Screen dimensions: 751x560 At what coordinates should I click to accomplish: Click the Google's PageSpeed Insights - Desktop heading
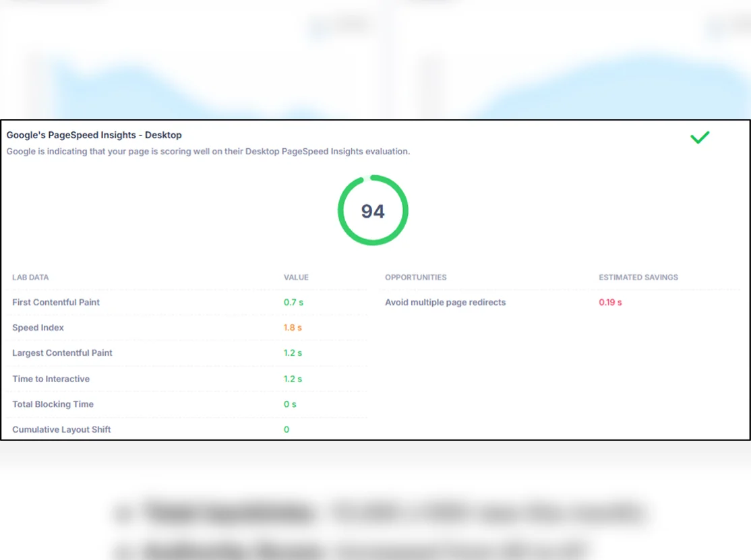coord(94,135)
